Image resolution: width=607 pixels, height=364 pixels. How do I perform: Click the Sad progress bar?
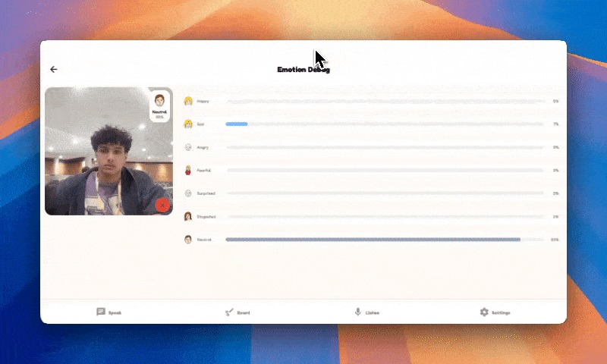(385, 124)
